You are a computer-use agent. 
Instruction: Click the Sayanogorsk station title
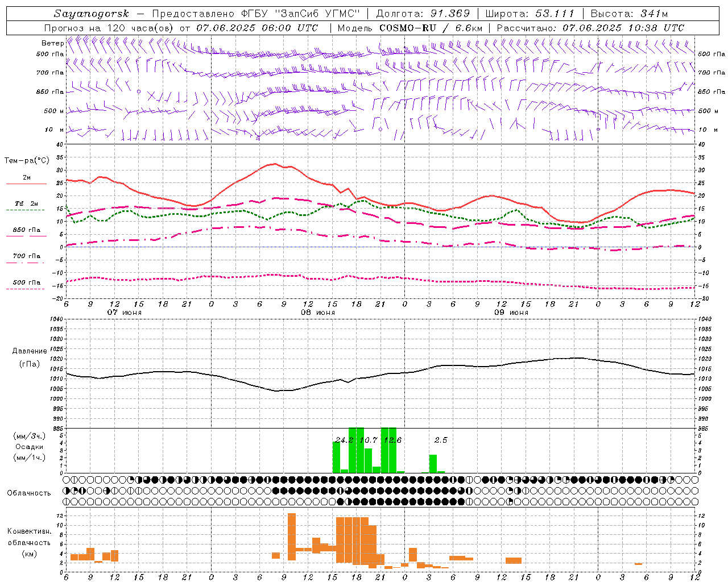[92, 14]
